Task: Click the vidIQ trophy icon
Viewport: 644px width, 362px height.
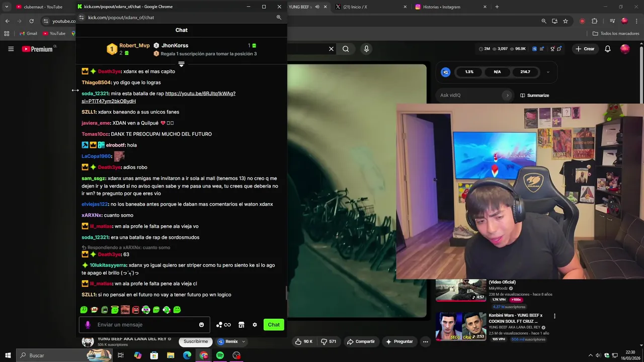Action: (x=552, y=49)
